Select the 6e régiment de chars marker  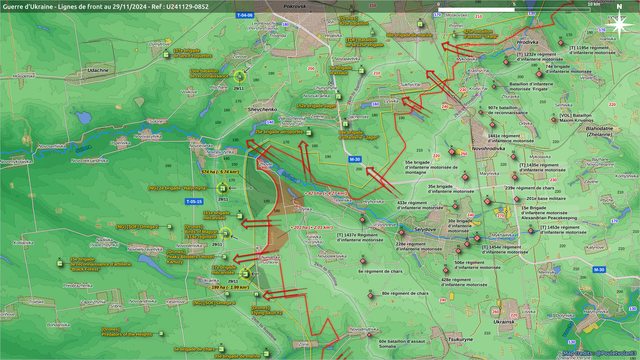[363, 261]
